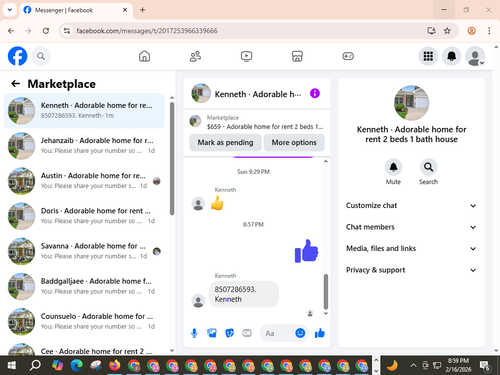Open a new browser tab
The height and width of the screenshot is (375, 500).
[x=142, y=10]
